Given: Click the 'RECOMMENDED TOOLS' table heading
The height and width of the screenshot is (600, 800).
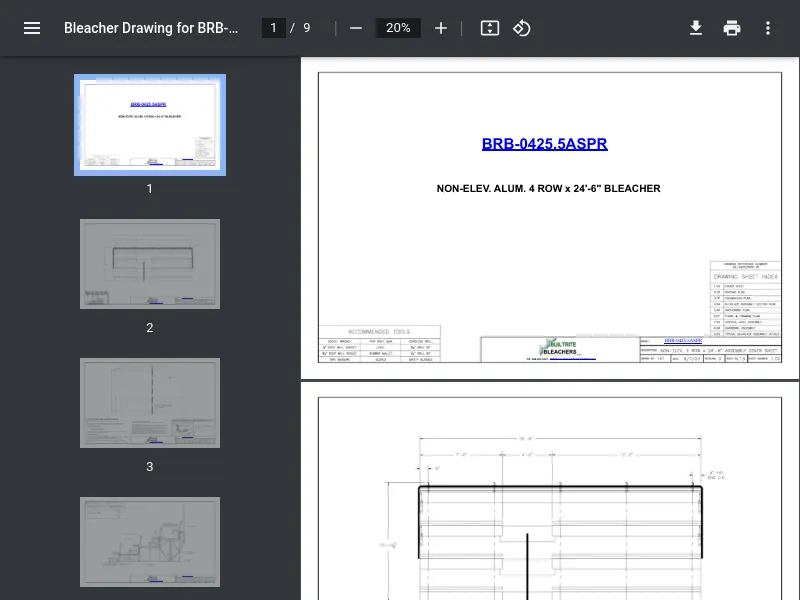Looking at the screenshot, I should (379, 332).
